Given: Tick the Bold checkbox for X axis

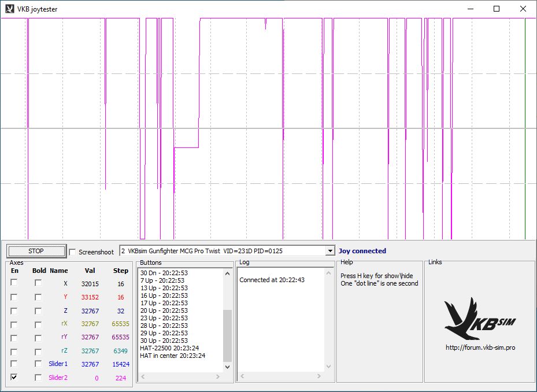Looking at the screenshot, I should pos(38,283).
